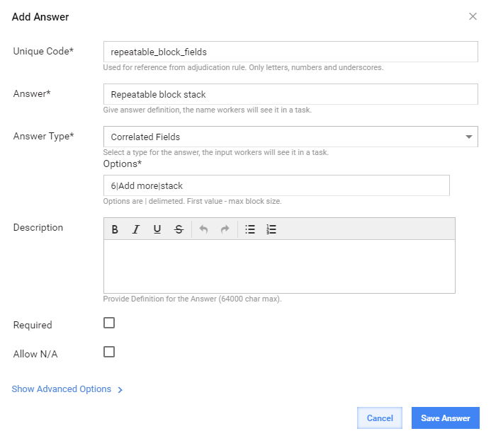Insert a numbered list in Description
Screen dimensions: 491x448
(x=271, y=229)
